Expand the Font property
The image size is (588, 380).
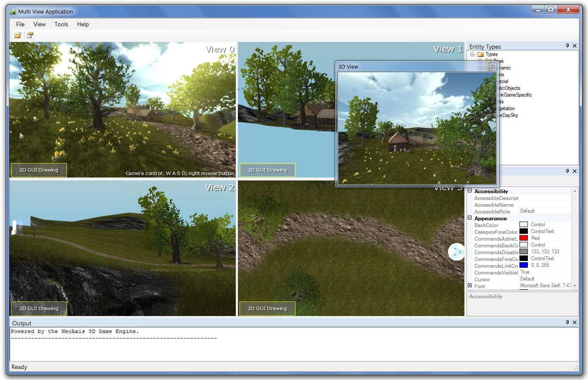(469, 286)
